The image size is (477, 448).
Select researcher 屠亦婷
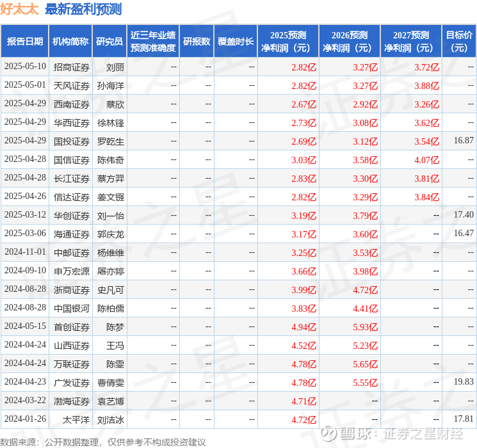point(110,271)
